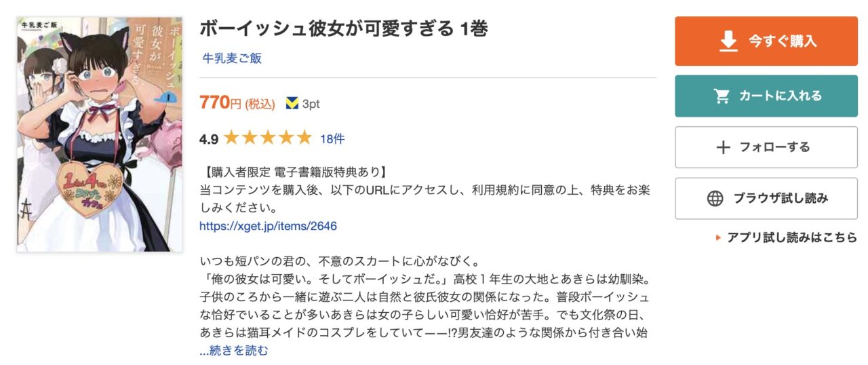The height and width of the screenshot is (365, 868).
Task: Expand description with 続きを読む
Action: (x=234, y=351)
